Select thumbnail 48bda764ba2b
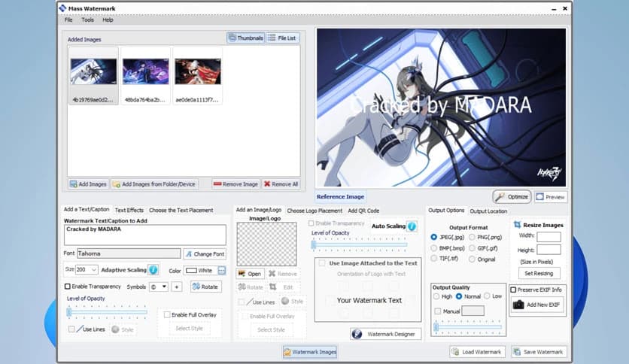629x364 pixels. (x=145, y=75)
